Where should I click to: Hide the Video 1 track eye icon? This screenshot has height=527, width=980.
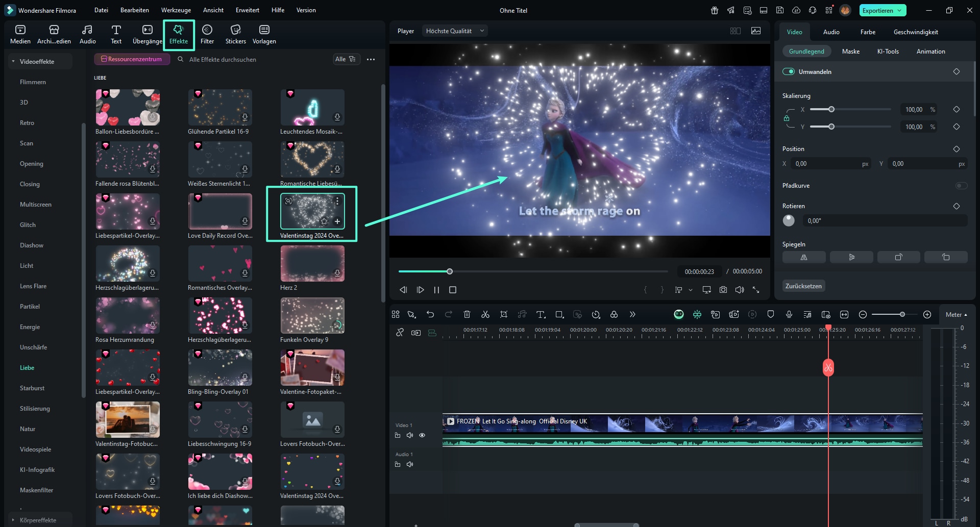tap(422, 435)
